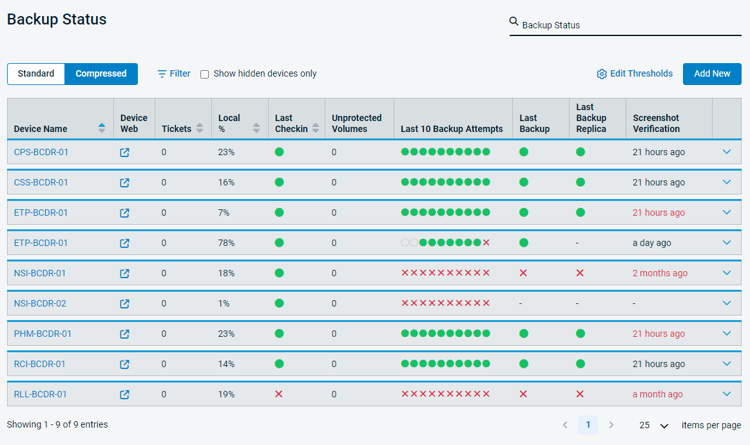
Task: Go to previous page arrow
Action: (x=565, y=425)
